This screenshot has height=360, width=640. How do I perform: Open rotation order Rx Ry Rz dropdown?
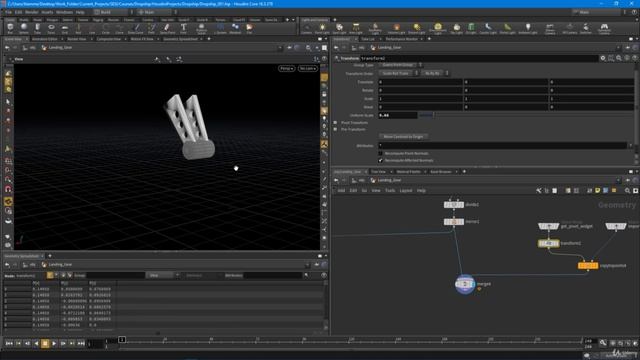point(435,73)
